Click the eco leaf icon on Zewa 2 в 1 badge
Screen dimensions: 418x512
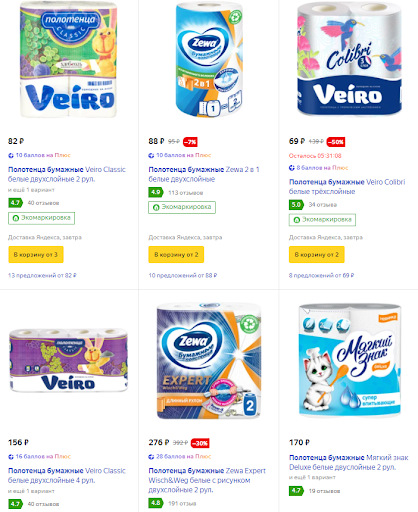point(156,207)
